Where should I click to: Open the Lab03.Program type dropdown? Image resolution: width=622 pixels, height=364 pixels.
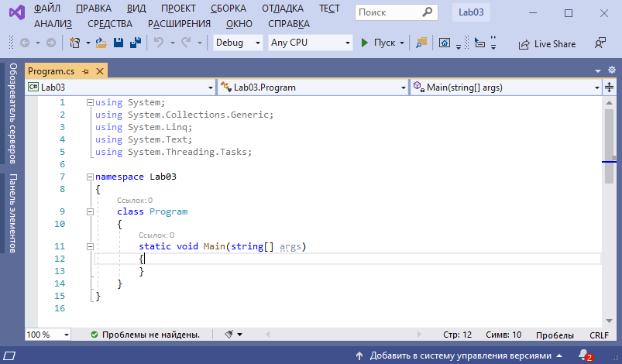pyautogui.click(x=314, y=88)
